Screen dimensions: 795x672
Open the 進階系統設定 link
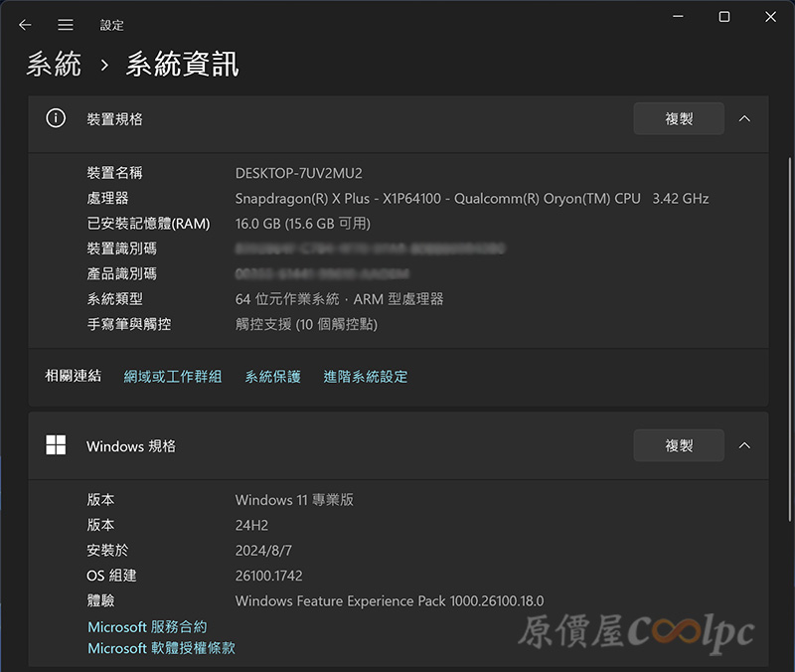[366, 377]
